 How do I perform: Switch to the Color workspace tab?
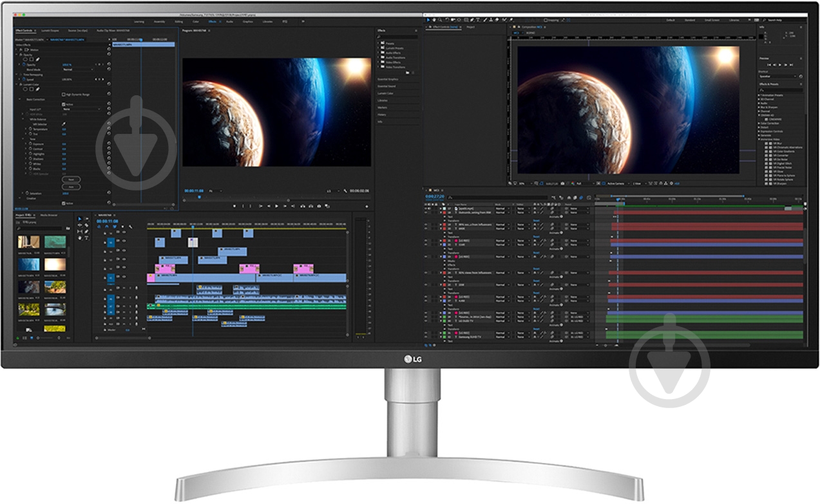[x=196, y=21]
